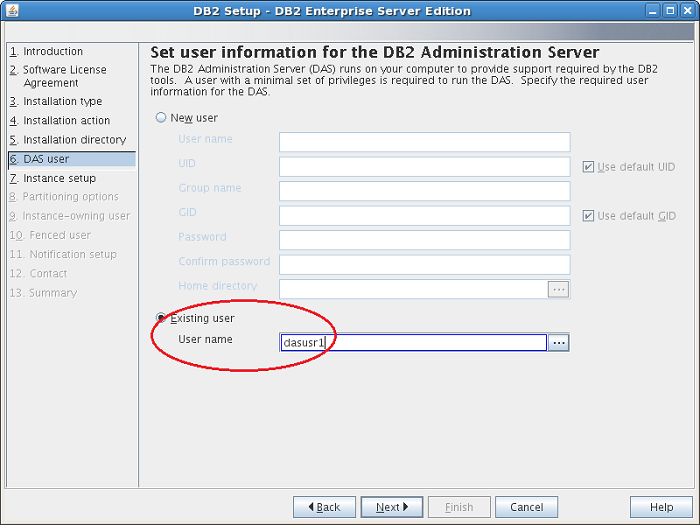Browse for existing user with ellipsis button

(558, 343)
